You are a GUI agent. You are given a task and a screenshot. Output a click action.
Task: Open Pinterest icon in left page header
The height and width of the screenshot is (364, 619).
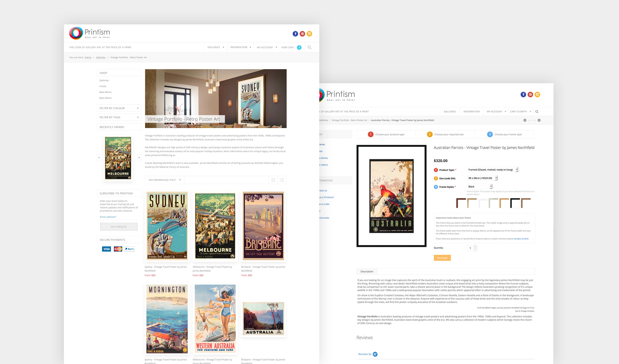coord(302,34)
